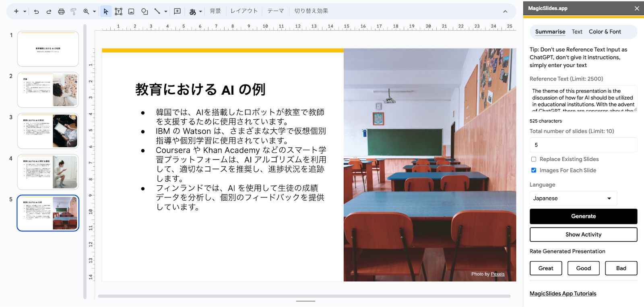
Task: Select slide 1 thumbnail
Action: (48, 49)
